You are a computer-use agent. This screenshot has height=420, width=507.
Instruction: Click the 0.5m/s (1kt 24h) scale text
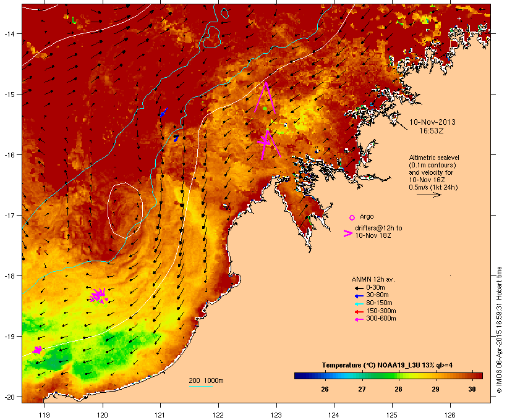433,187
